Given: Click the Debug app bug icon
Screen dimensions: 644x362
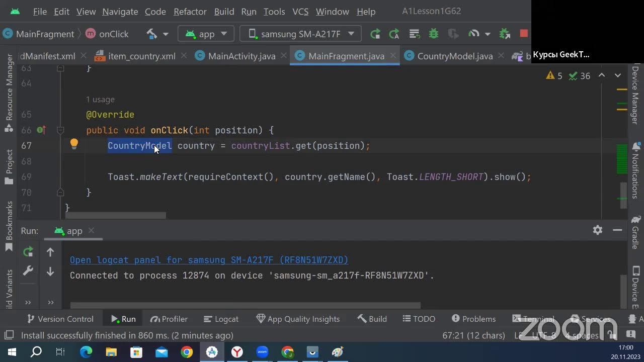Looking at the screenshot, I should point(433,34).
